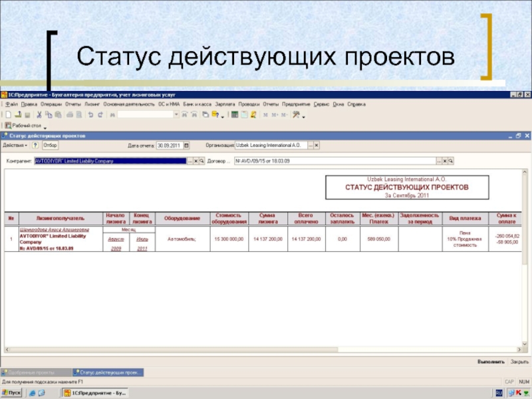
Task: Click the 1С:Предприятие taskbar button
Action: click(95, 393)
